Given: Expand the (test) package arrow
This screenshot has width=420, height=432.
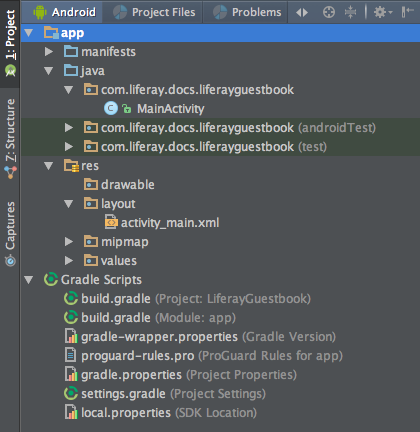Looking at the screenshot, I should 69,147.
